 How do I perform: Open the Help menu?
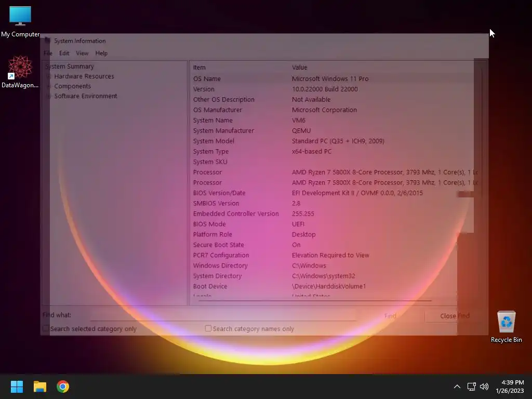tap(101, 54)
